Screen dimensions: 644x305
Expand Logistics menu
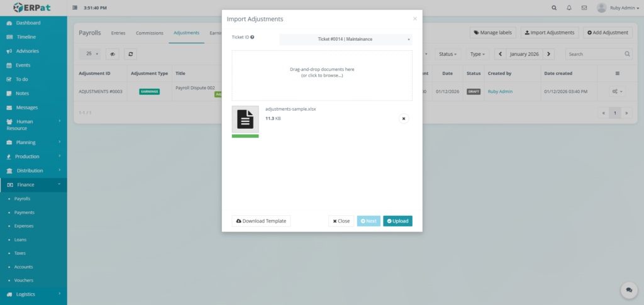pyautogui.click(x=33, y=294)
